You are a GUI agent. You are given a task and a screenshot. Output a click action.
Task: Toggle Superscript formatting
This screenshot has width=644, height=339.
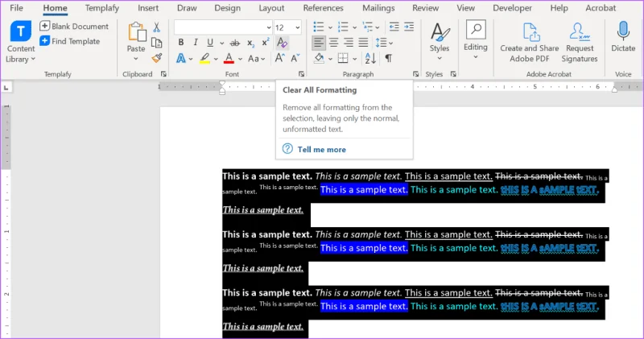266,43
